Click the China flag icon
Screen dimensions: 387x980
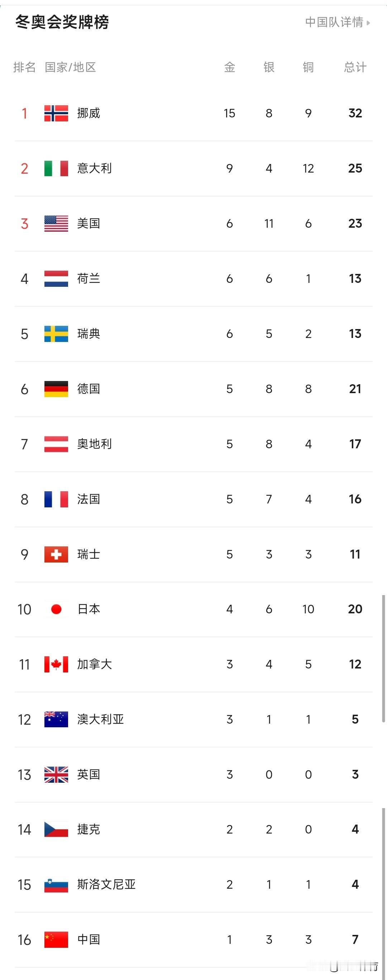pos(56,940)
